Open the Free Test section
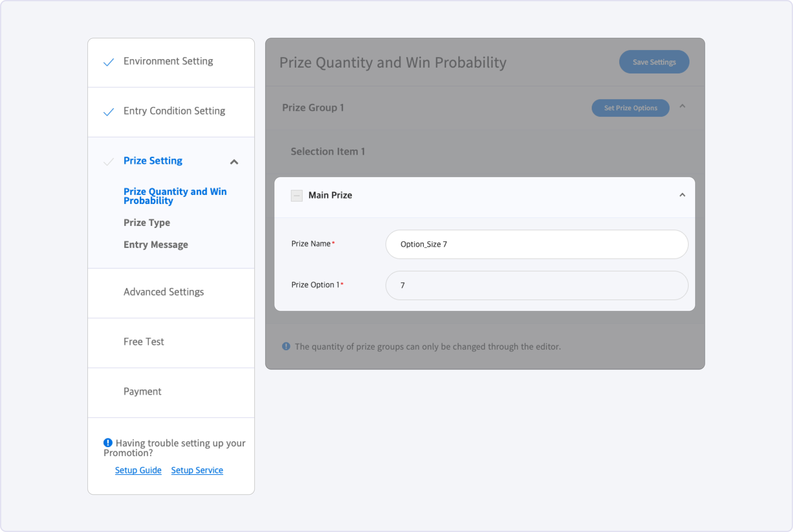The width and height of the screenshot is (793, 532). click(144, 342)
